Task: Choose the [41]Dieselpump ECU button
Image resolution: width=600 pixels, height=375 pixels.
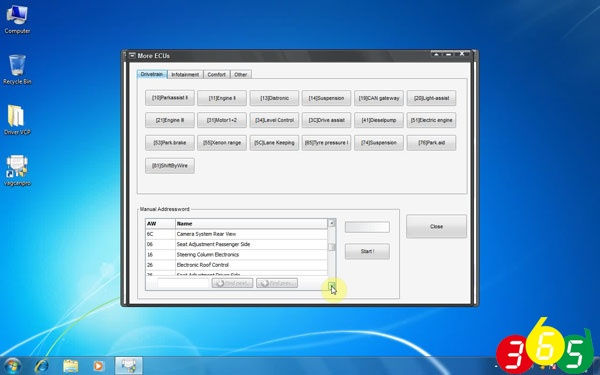Action: 379,120
